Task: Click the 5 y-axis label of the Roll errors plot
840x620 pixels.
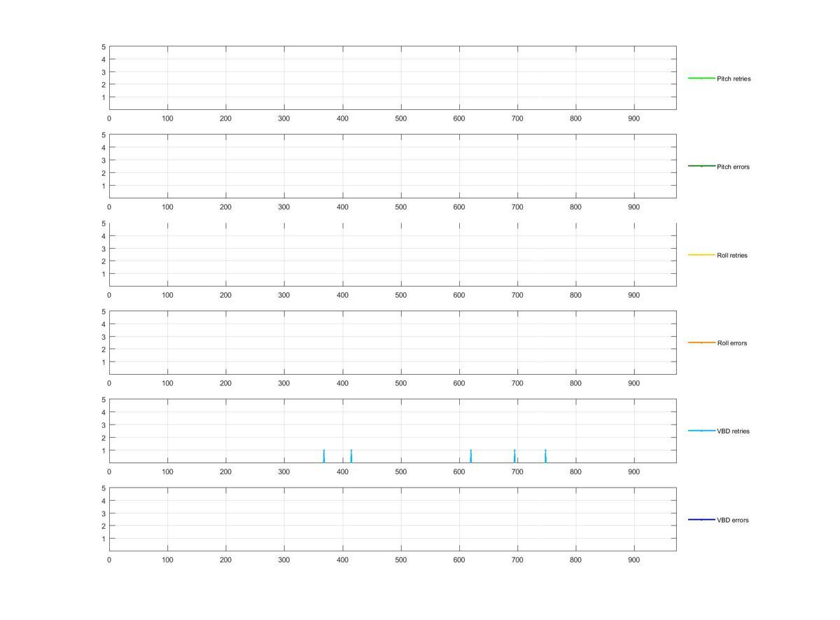Action: (x=104, y=311)
